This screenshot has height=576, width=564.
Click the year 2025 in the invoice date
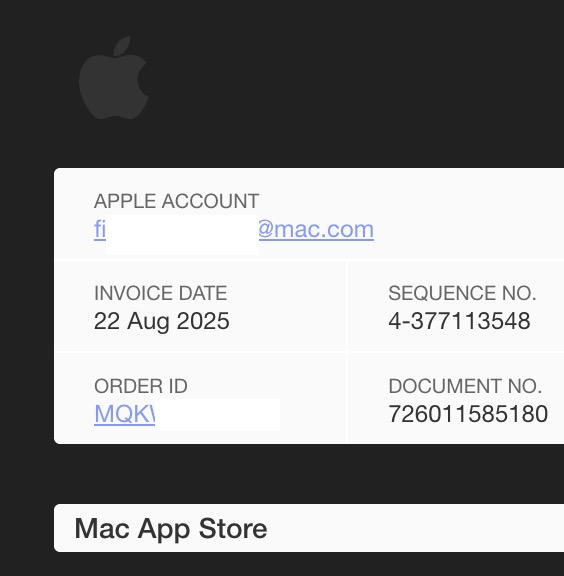coord(203,321)
